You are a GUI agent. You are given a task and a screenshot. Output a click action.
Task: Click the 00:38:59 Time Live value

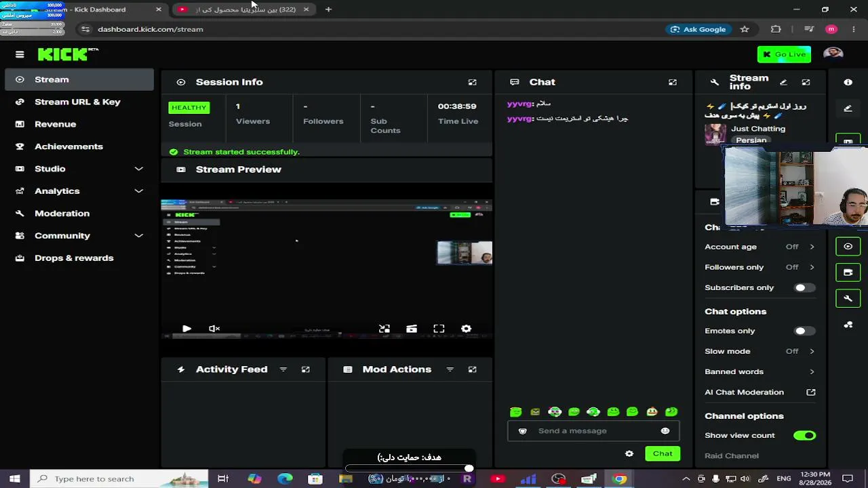pos(457,106)
